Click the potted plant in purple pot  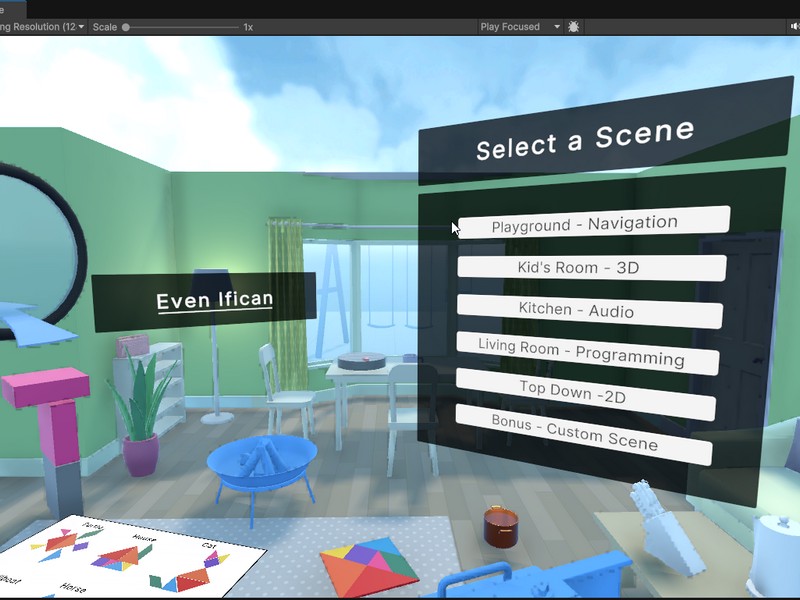coord(141,420)
